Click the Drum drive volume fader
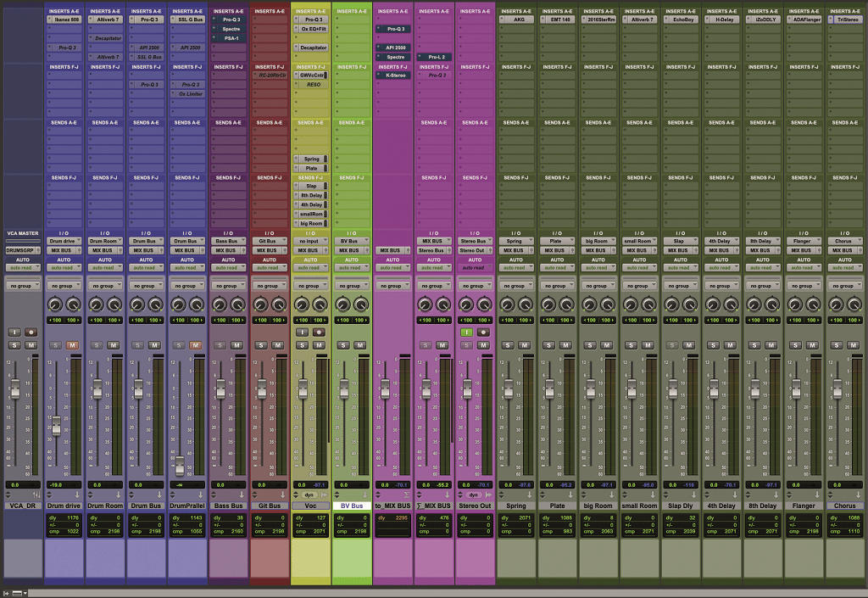The image size is (868, 598). (56, 425)
